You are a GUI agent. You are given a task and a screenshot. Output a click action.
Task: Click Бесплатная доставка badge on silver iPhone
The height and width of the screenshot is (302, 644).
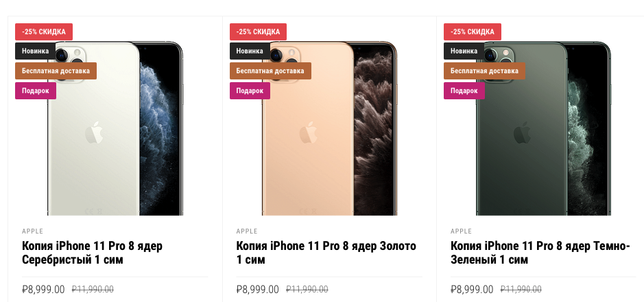56,71
